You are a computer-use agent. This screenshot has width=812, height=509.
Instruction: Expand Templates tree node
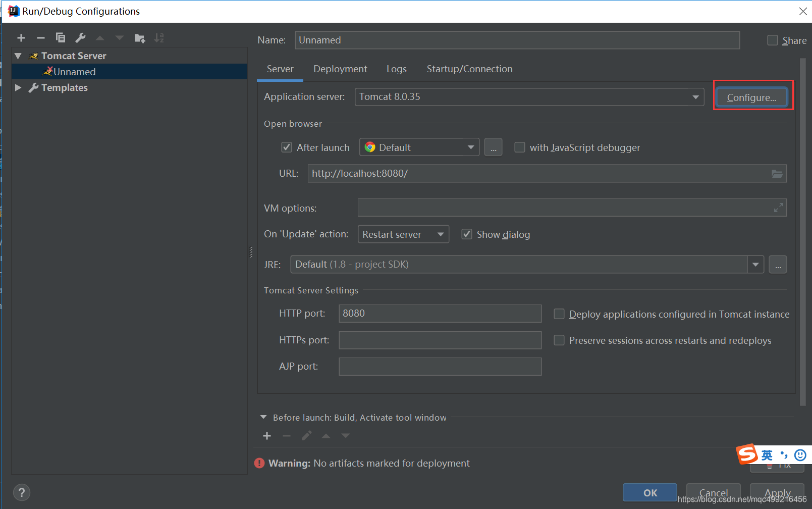coord(18,87)
